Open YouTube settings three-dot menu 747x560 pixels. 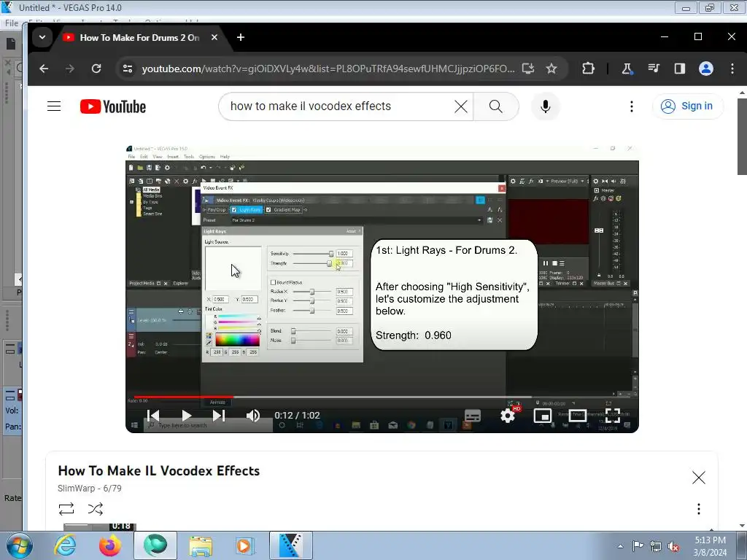(632, 106)
